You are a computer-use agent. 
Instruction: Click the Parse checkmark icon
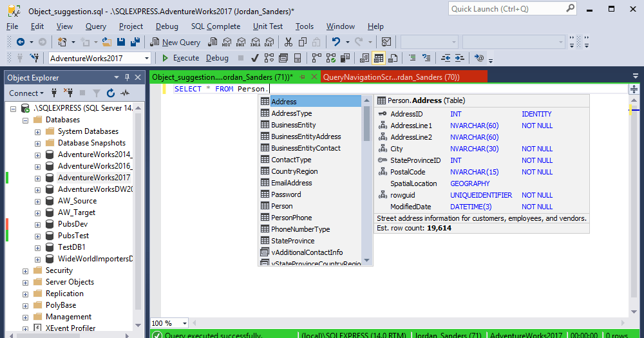pyautogui.click(x=254, y=58)
